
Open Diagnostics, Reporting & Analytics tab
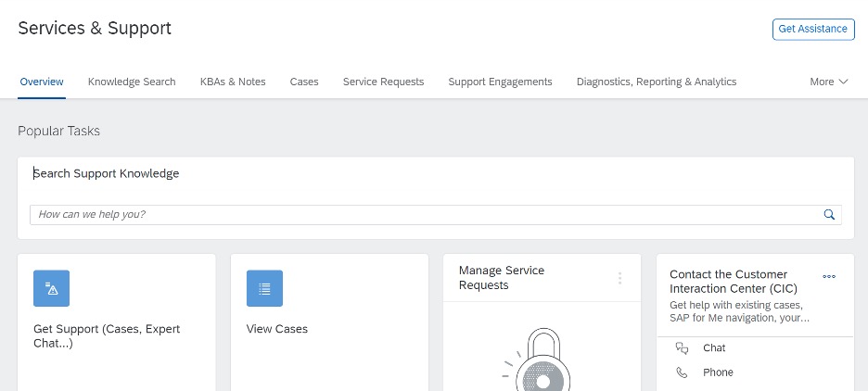click(x=657, y=82)
